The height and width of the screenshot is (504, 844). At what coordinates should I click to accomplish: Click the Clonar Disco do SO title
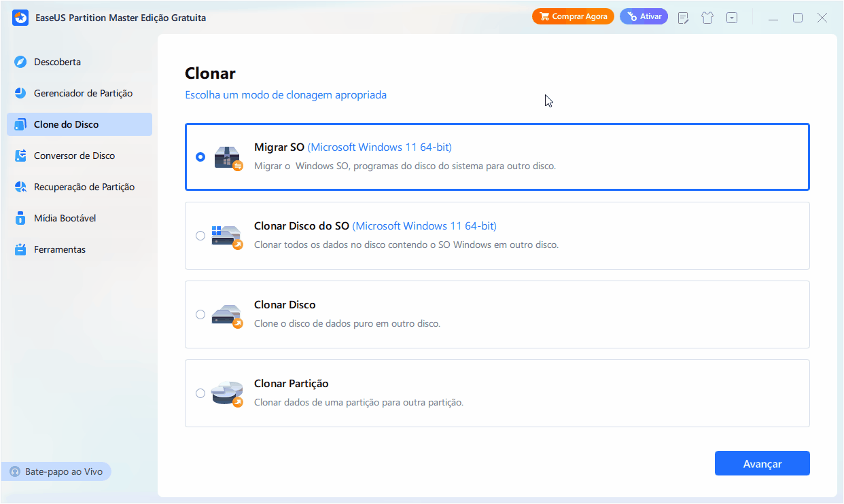click(x=302, y=226)
